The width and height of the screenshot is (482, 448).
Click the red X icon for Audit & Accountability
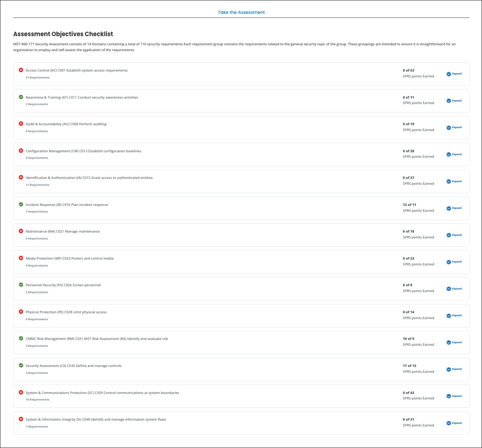[x=21, y=123]
